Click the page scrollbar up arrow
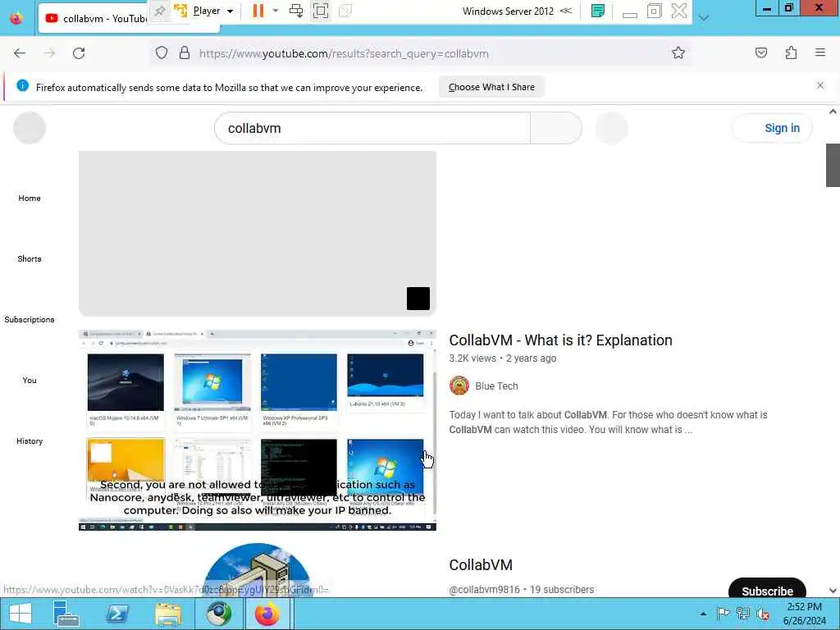 (833, 112)
